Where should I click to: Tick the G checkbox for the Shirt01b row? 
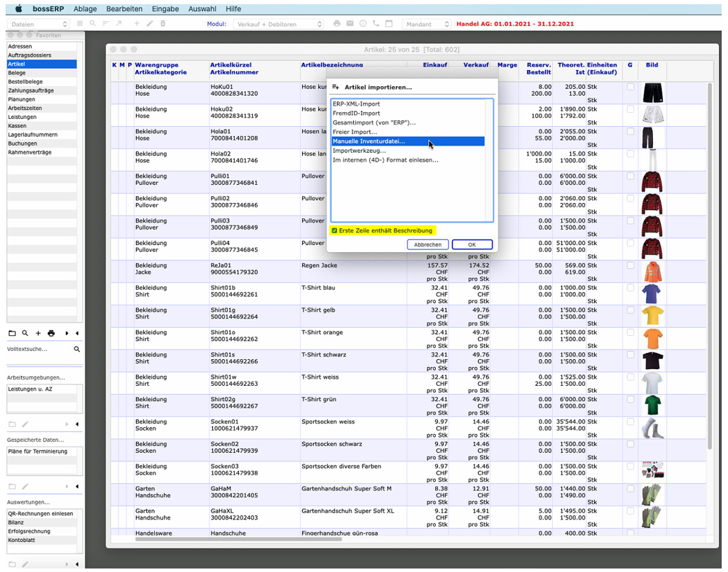point(630,288)
